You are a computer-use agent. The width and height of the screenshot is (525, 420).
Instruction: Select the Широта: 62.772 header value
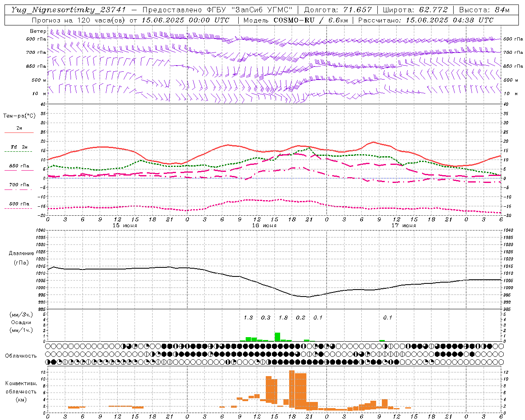[415, 10]
